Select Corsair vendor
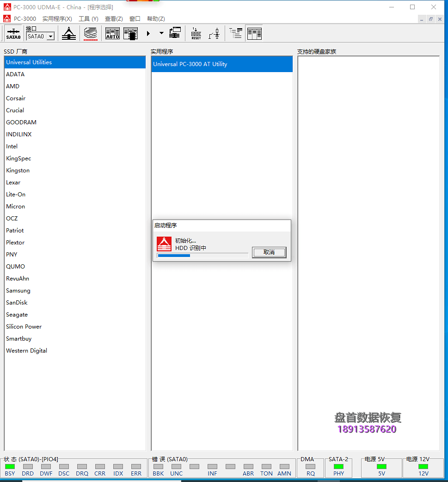 click(x=75, y=98)
